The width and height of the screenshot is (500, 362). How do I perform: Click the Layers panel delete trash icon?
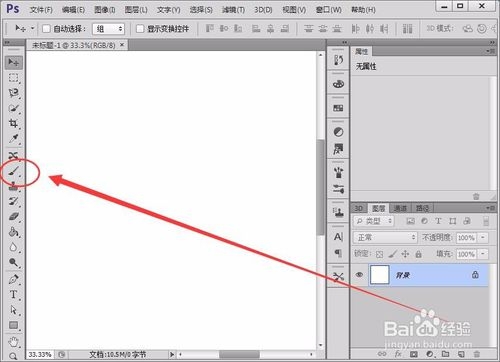(477, 354)
